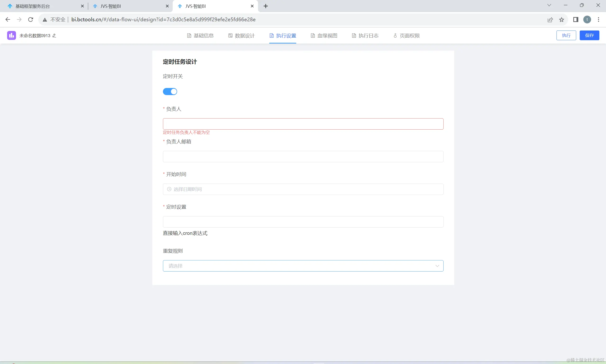Viewport: 606px width, 364px height.
Task: Click the 执行 button
Action: 566,35
